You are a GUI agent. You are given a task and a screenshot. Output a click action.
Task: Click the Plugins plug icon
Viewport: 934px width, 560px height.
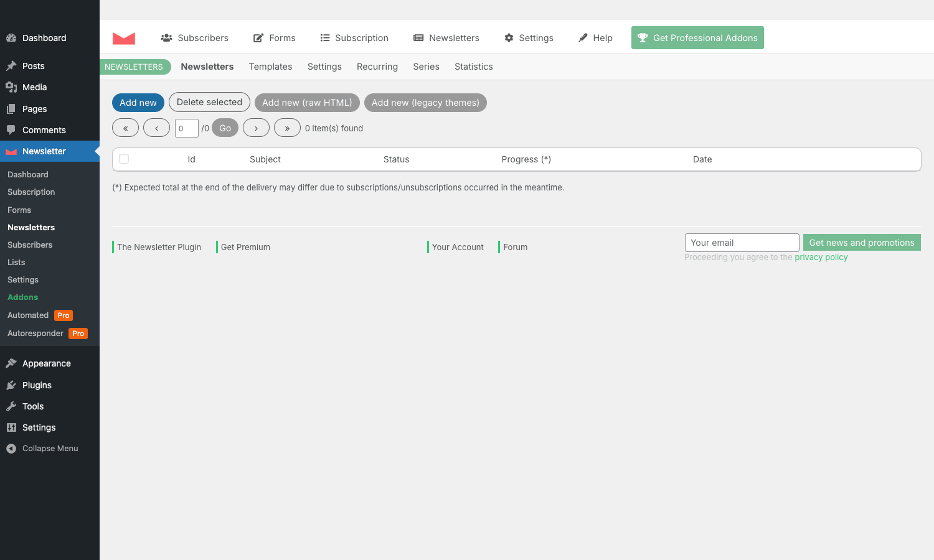pos(11,385)
